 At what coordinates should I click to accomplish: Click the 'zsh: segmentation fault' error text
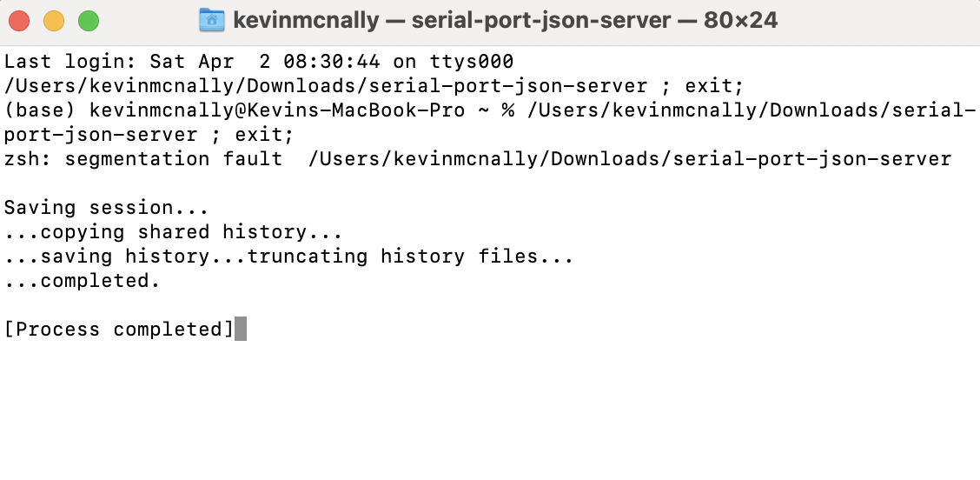143,160
